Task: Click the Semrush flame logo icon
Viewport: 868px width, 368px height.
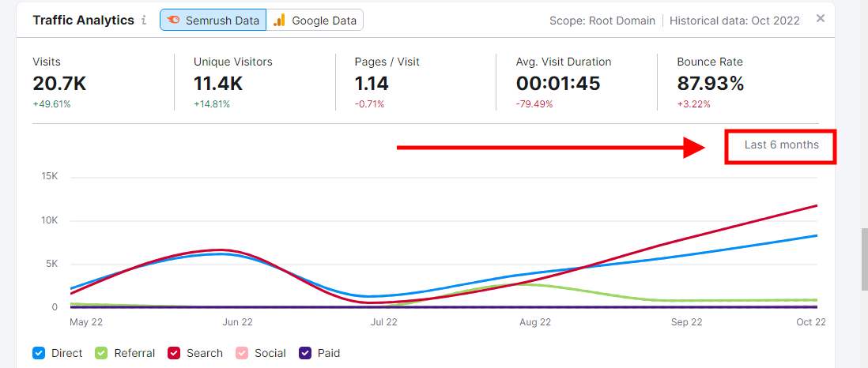Action: (173, 21)
